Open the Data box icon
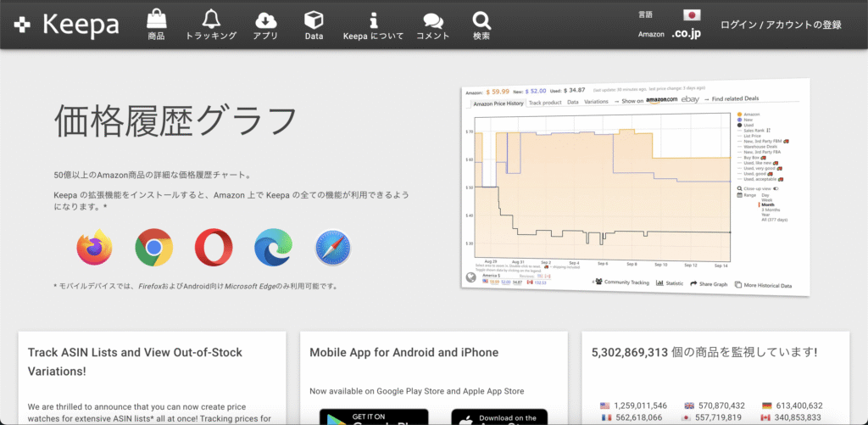This screenshot has width=868, height=425. 314,25
